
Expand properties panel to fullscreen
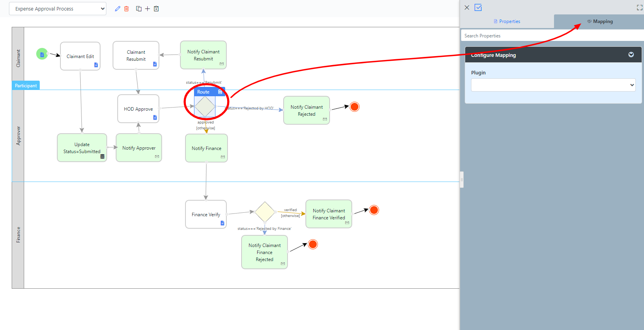639,7
